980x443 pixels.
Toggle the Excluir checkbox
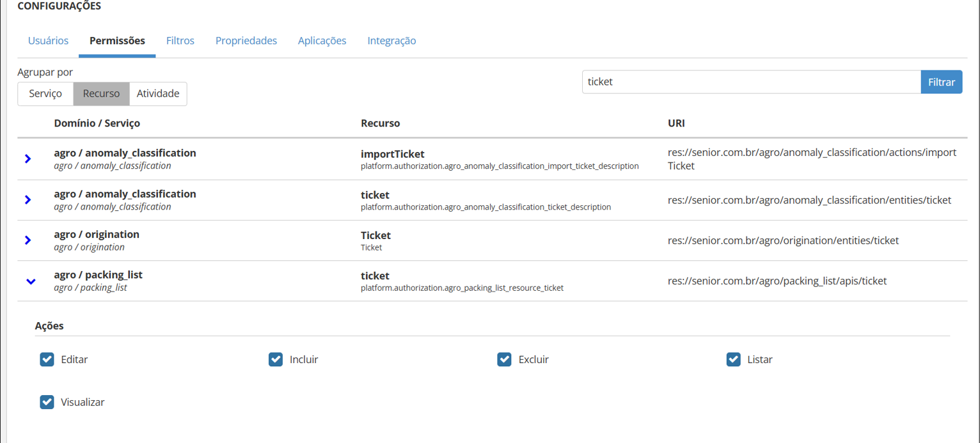[x=504, y=359]
